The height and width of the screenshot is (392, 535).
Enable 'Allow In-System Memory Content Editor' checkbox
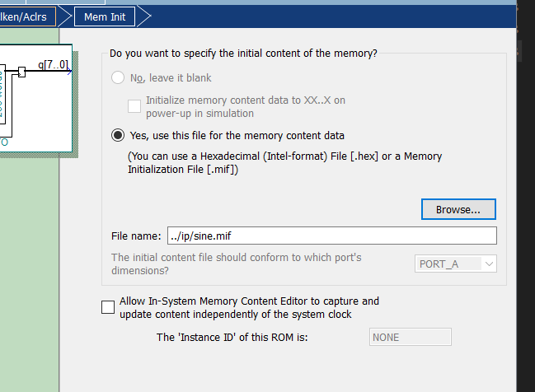(108, 307)
